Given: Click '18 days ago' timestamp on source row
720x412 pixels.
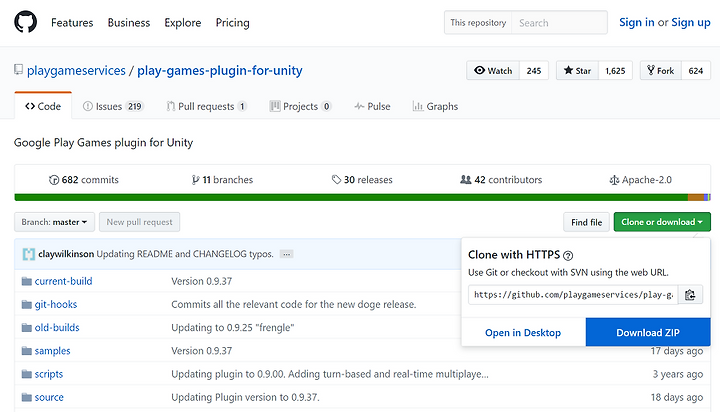Looking at the screenshot, I should coord(677,397).
